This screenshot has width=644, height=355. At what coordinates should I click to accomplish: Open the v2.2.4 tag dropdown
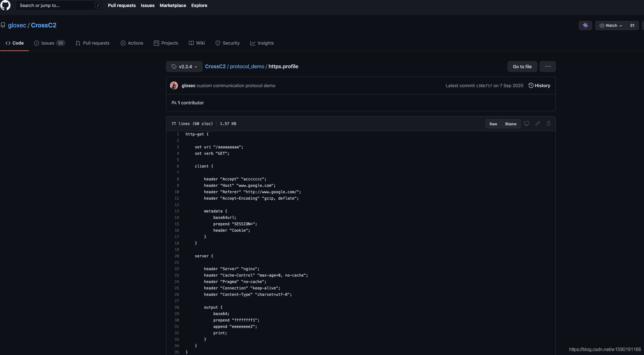(184, 66)
